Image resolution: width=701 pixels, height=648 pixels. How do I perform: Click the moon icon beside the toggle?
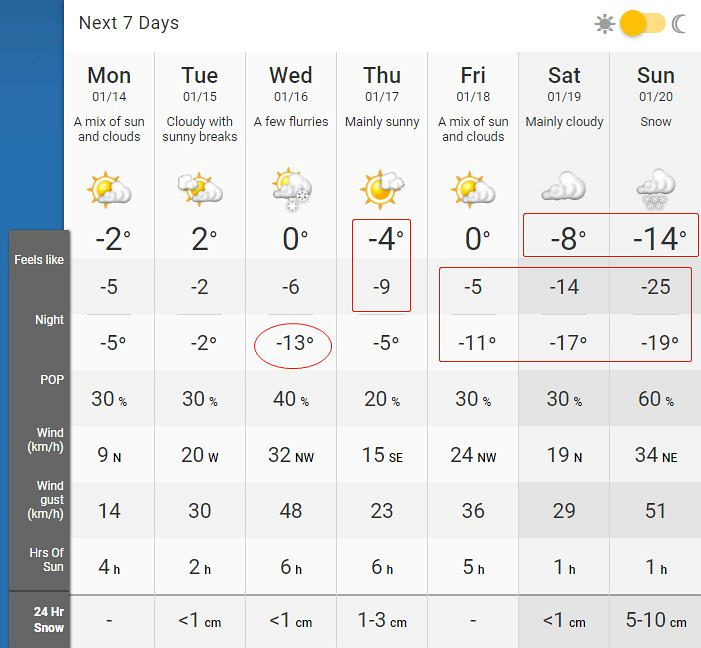click(x=680, y=23)
